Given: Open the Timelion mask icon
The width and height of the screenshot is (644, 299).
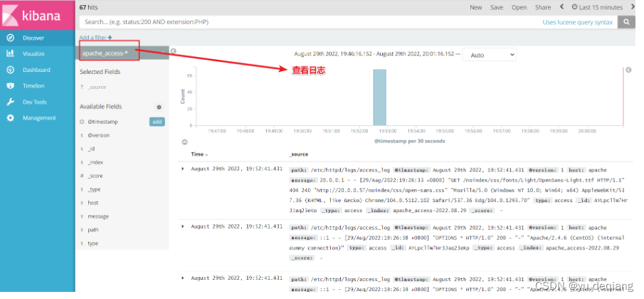Looking at the screenshot, I should (x=11, y=86).
